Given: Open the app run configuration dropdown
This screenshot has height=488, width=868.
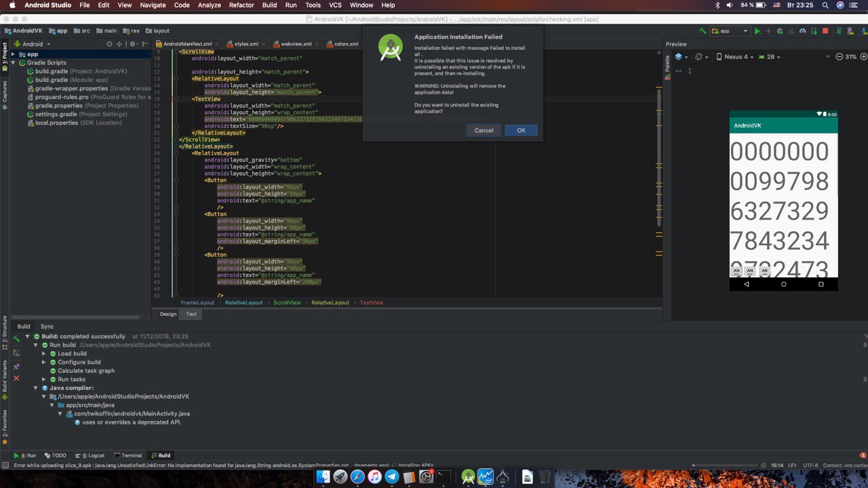Looking at the screenshot, I should pos(730,31).
